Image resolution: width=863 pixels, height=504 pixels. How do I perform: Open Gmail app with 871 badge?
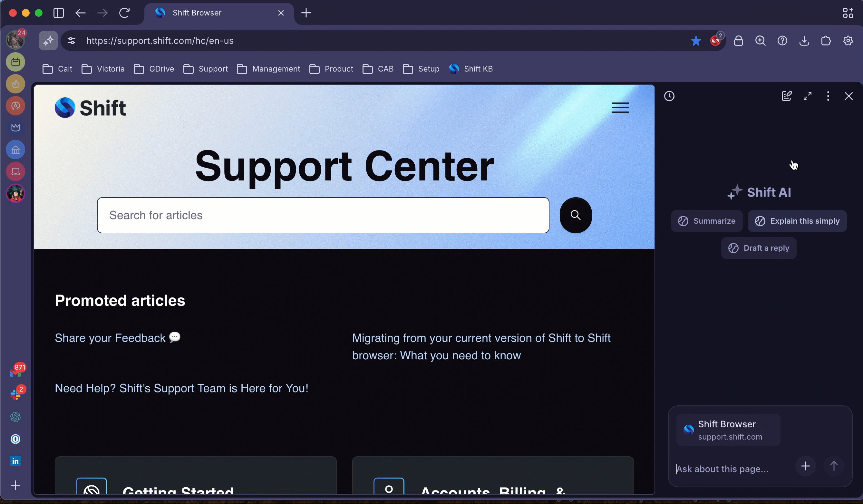pyautogui.click(x=16, y=372)
